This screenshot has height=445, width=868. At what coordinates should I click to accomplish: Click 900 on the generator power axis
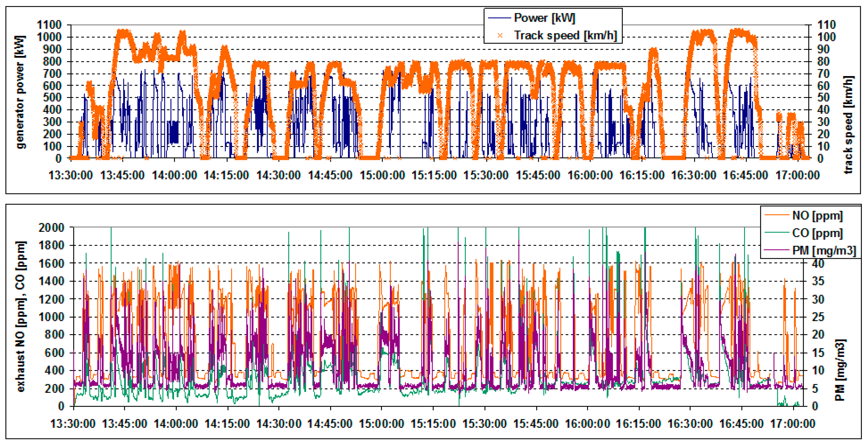click(53, 49)
